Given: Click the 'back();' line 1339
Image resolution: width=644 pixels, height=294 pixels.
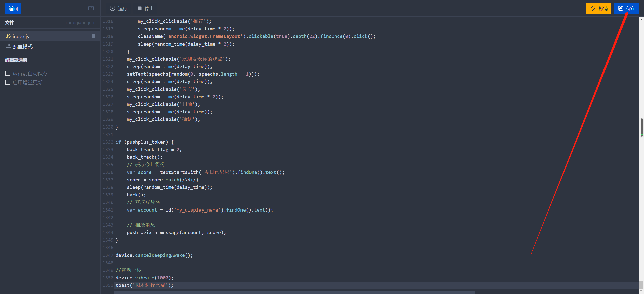Looking at the screenshot, I should 136,195.
